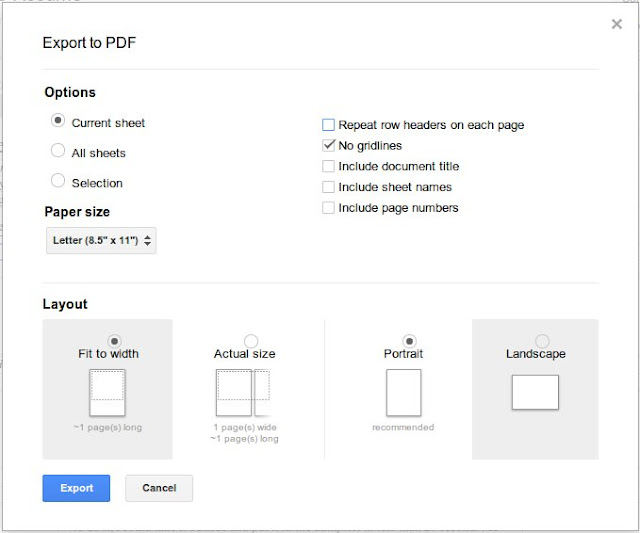
Task: Click the 'Paper size' heading
Action: 77,212
